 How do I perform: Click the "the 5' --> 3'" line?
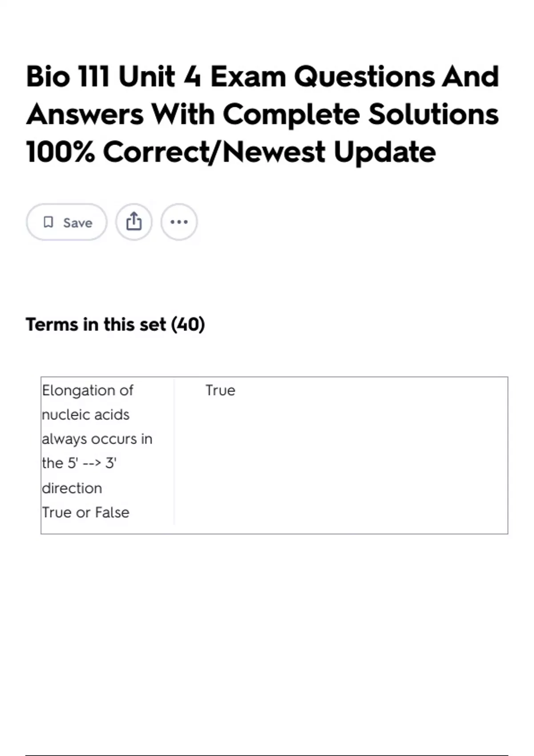(x=79, y=463)
